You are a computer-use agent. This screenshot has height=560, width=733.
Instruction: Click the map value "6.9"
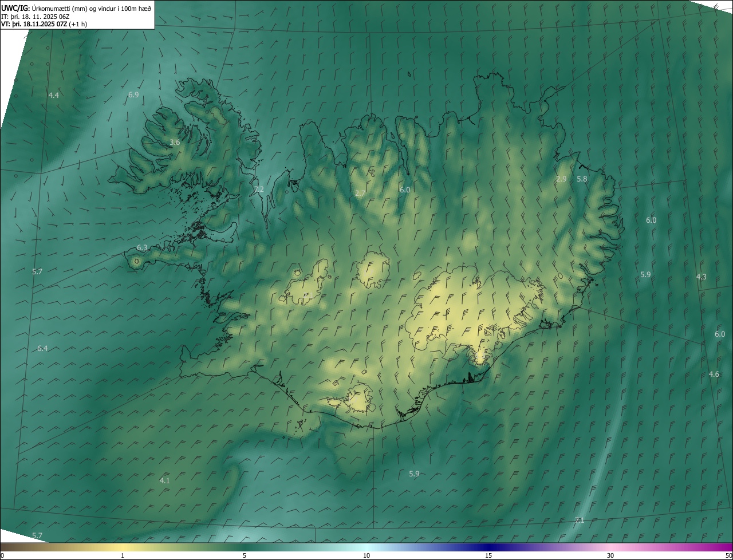[133, 94]
